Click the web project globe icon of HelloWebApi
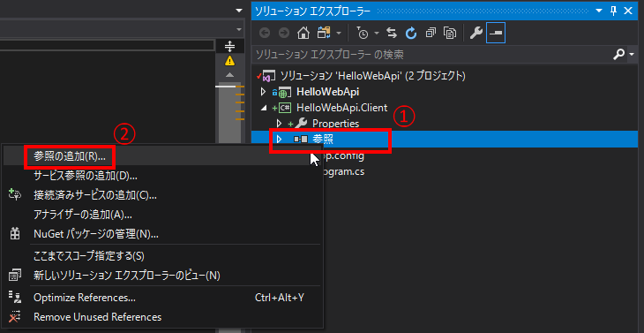644x333 pixels. (285, 92)
